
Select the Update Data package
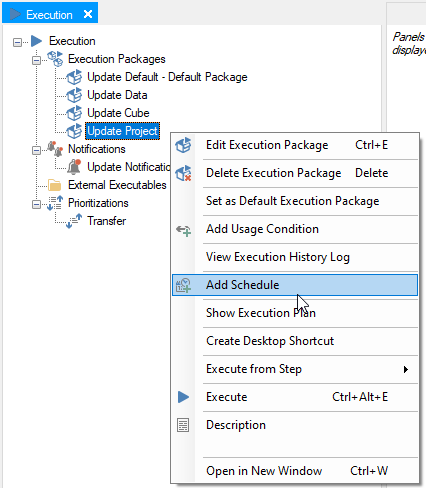117,95
